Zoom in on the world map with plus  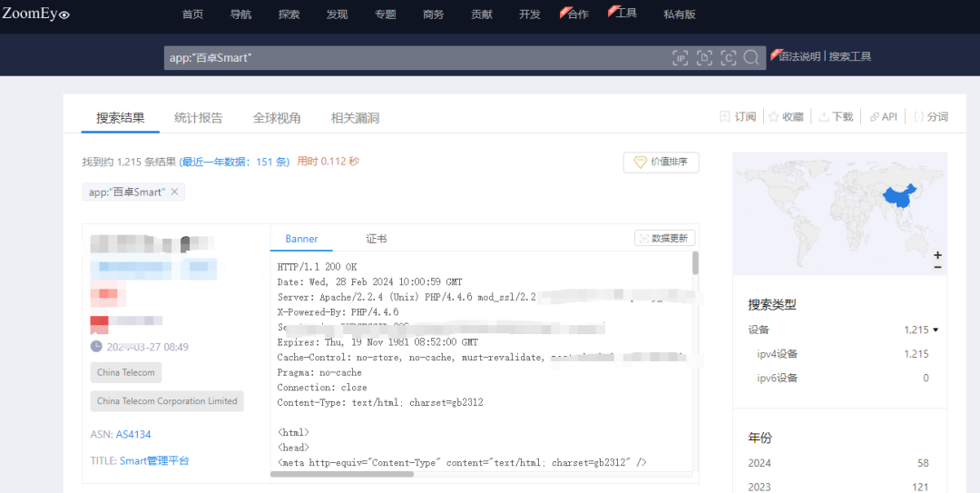[x=937, y=255]
